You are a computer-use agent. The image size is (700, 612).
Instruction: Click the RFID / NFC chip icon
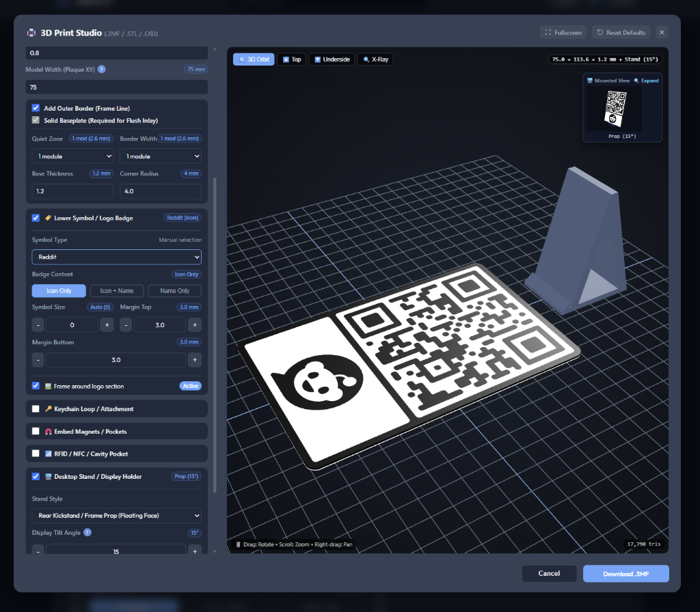pos(49,454)
